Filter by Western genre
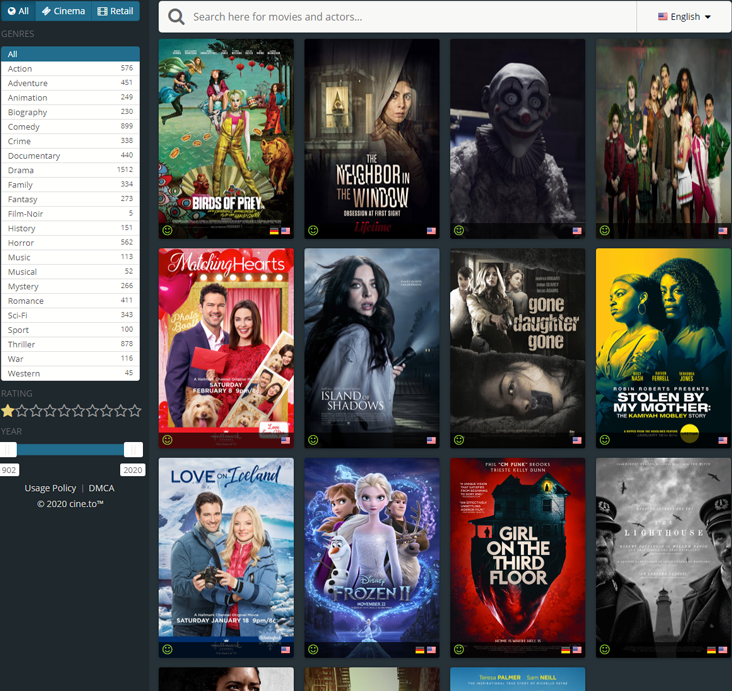 click(70, 373)
